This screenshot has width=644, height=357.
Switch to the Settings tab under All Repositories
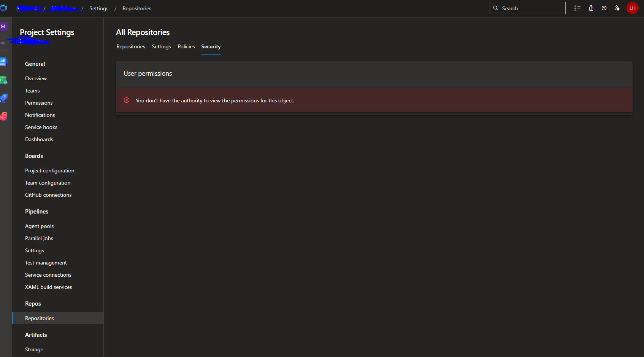coord(161,46)
